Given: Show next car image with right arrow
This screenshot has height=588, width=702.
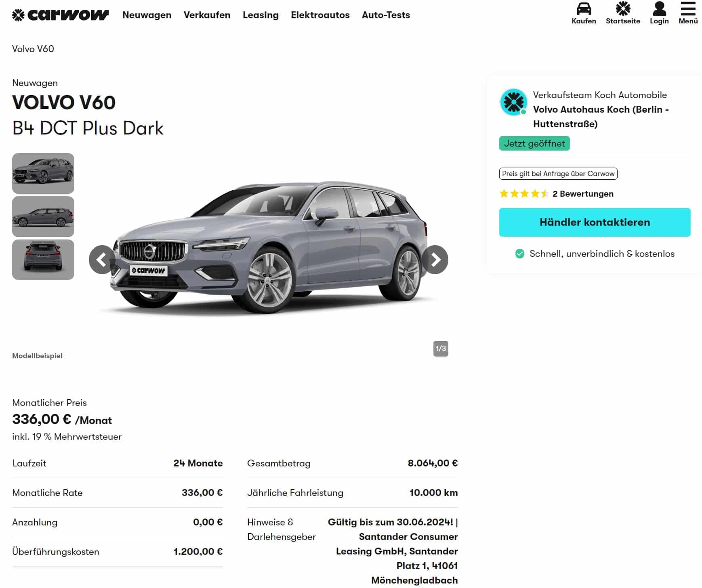Looking at the screenshot, I should [435, 260].
